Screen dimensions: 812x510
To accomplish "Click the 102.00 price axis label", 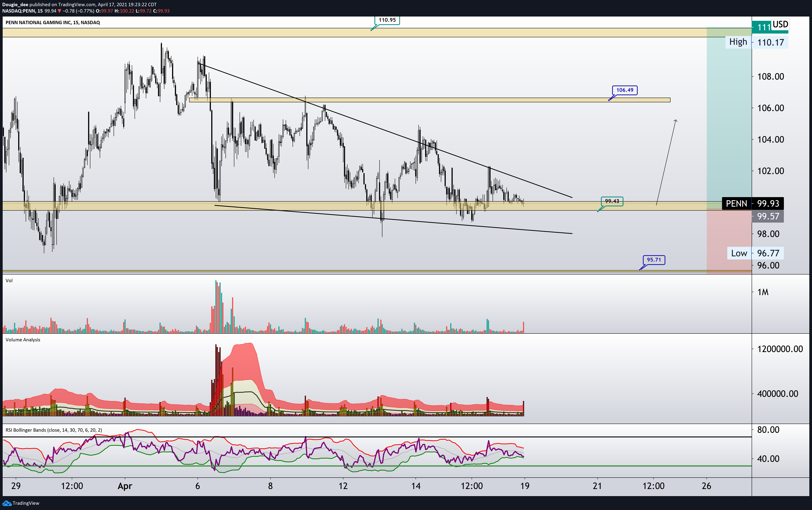I will (x=771, y=171).
